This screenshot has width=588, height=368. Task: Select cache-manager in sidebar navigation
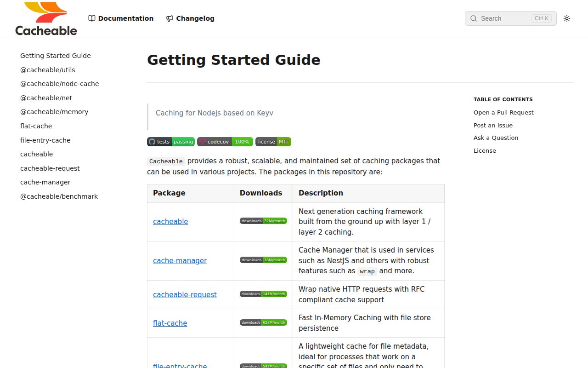click(45, 182)
